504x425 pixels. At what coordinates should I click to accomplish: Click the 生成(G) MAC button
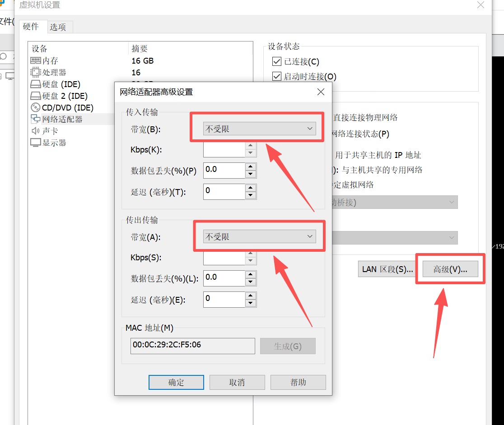(x=288, y=346)
